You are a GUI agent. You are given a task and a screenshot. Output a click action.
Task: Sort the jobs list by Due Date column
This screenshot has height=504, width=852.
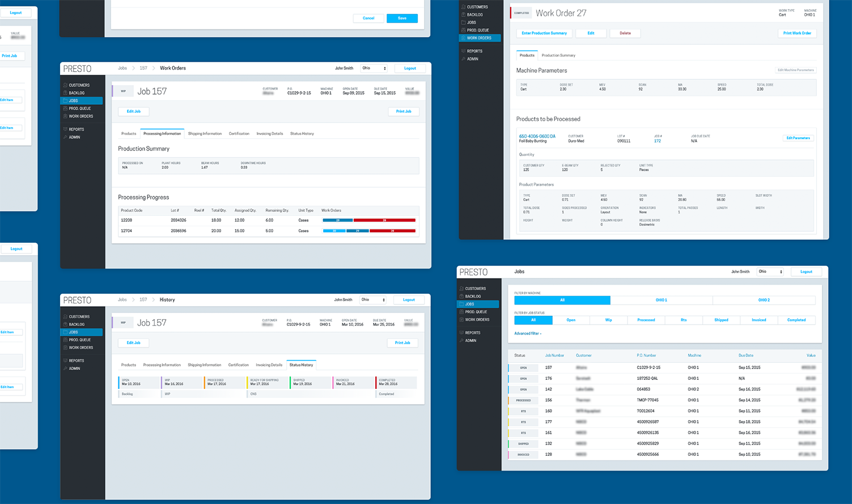click(746, 355)
